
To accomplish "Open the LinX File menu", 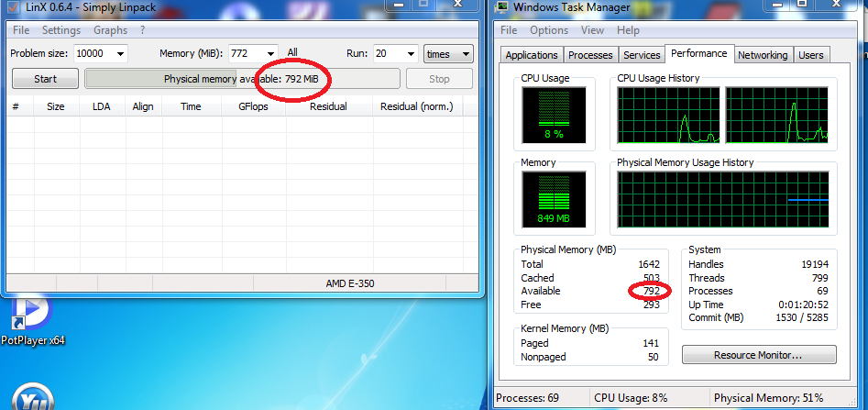I will (x=21, y=30).
